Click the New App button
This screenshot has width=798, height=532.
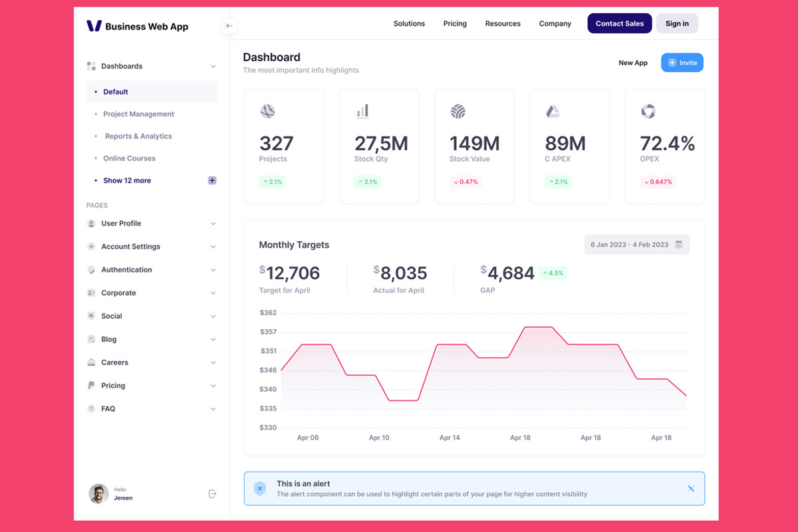point(633,63)
